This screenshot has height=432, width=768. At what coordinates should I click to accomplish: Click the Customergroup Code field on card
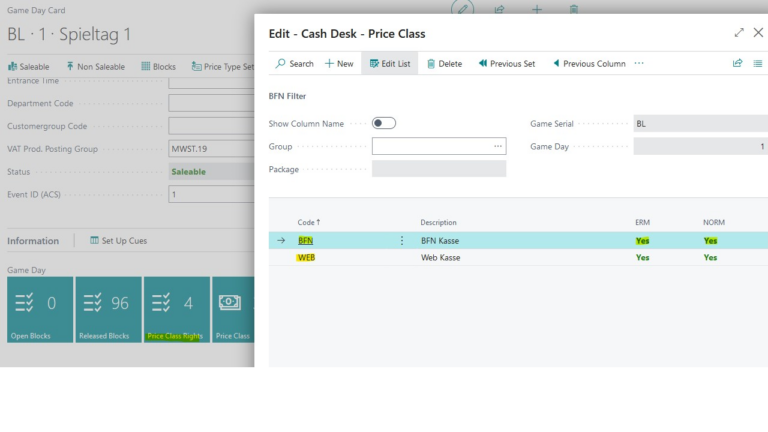click(212, 126)
